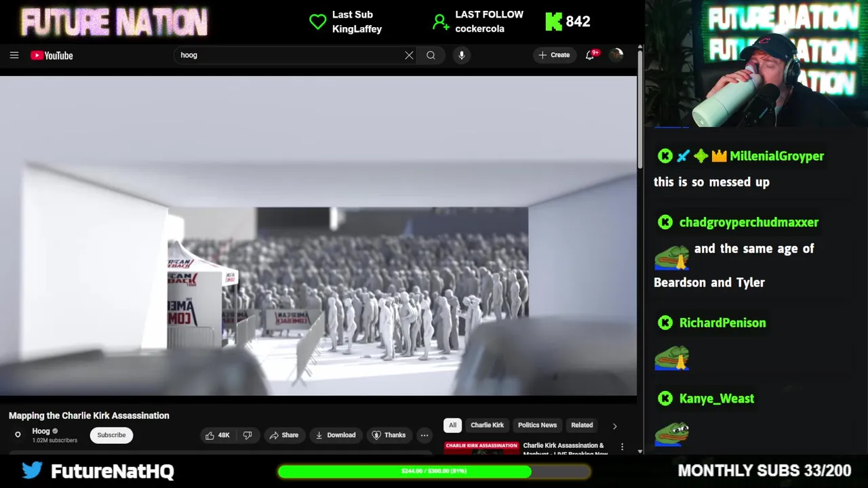Click the FutureNatHQ handle text

(113, 471)
